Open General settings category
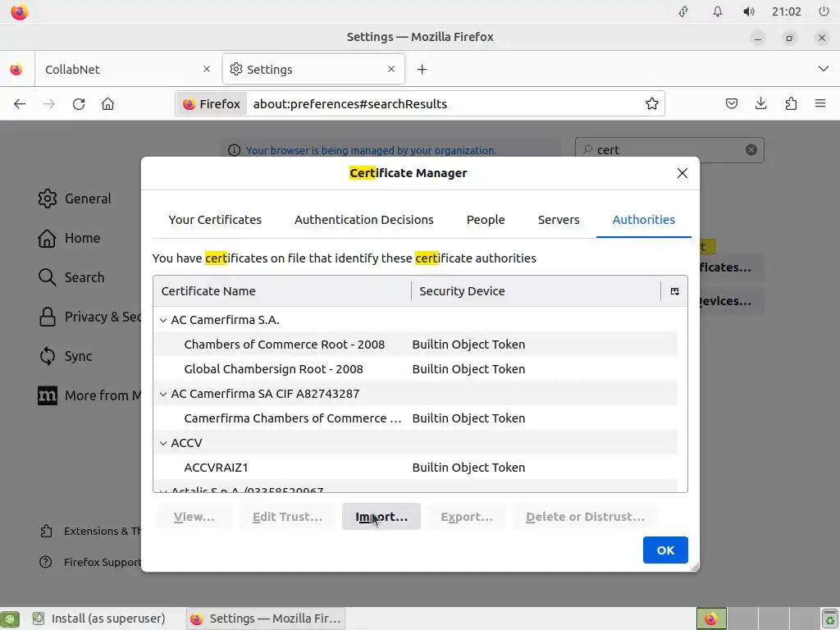This screenshot has height=630, width=840. (x=75, y=199)
